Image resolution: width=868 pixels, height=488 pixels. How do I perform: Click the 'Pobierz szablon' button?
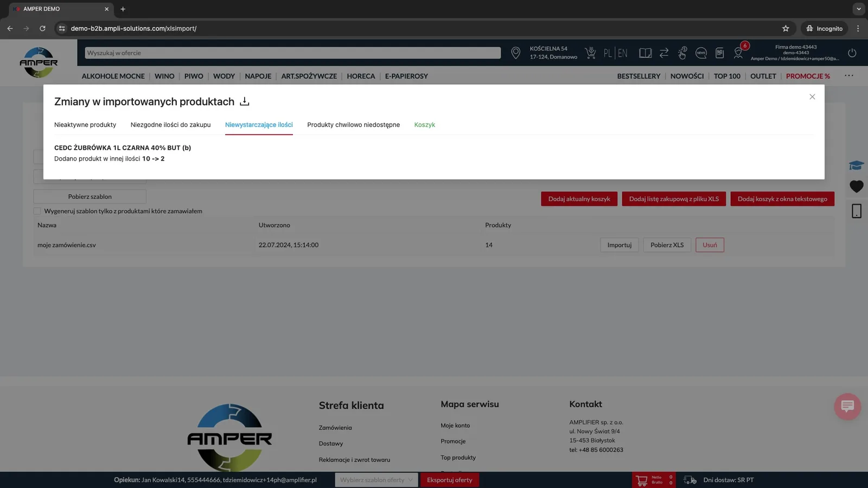90,196
